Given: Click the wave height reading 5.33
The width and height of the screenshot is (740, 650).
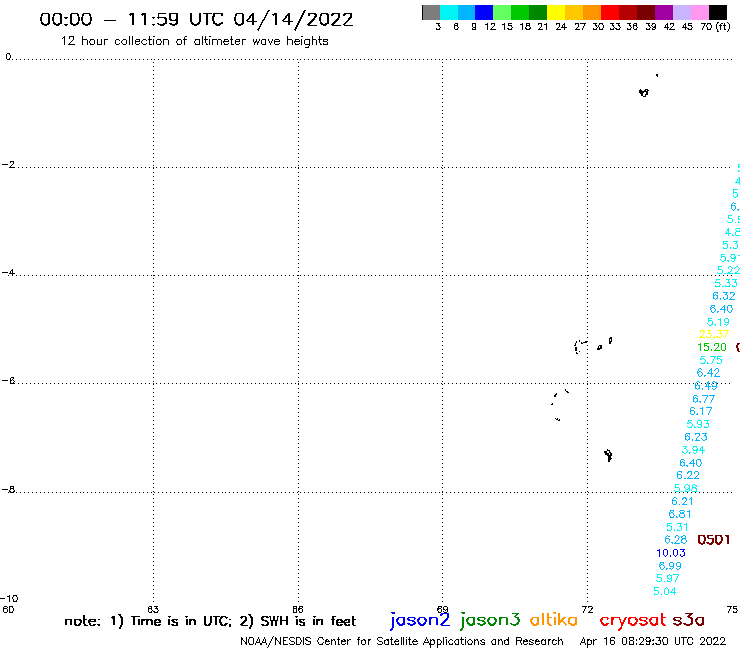Looking at the screenshot, I should point(726,284).
